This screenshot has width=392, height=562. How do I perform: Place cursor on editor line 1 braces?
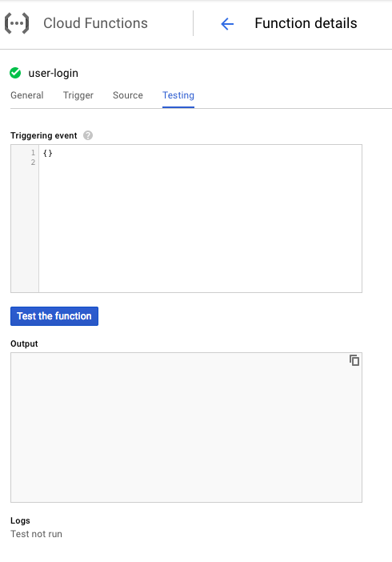point(48,154)
